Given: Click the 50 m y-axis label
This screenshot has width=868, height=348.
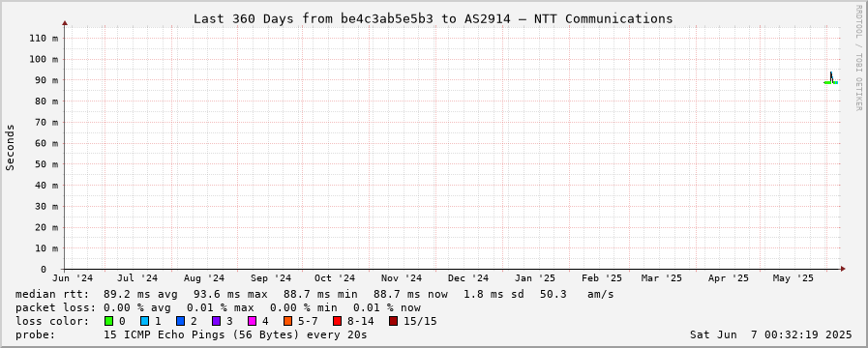Looking at the screenshot, I should pos(47,164).
